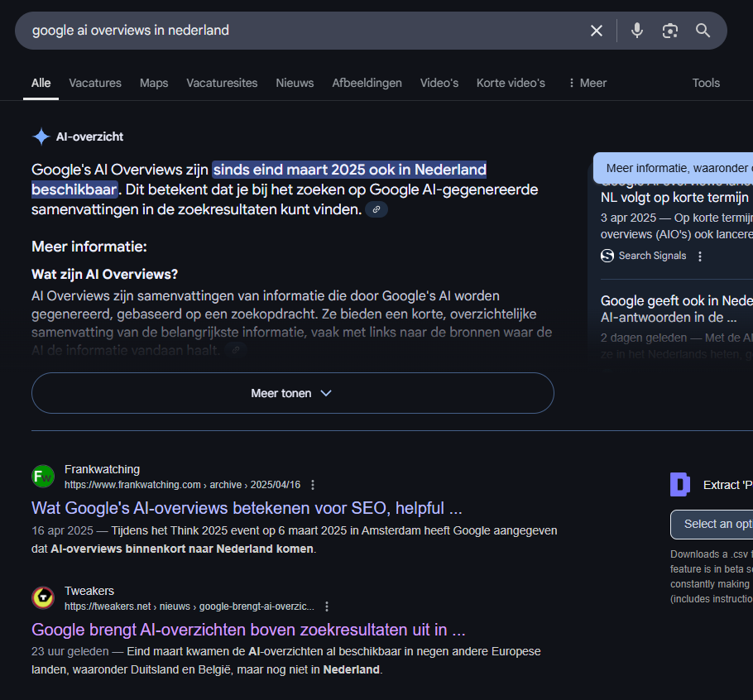This screenshot has width=753, height=700.
Task: Submit search with the magnifying glass icon
Action: pyautogui.click(x=703, y=31)
